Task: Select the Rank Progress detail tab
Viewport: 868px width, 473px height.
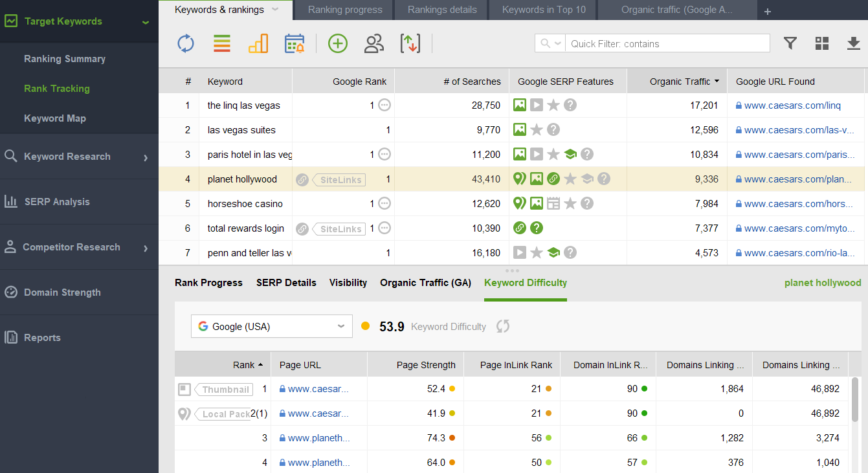Action: coord(208,283)
